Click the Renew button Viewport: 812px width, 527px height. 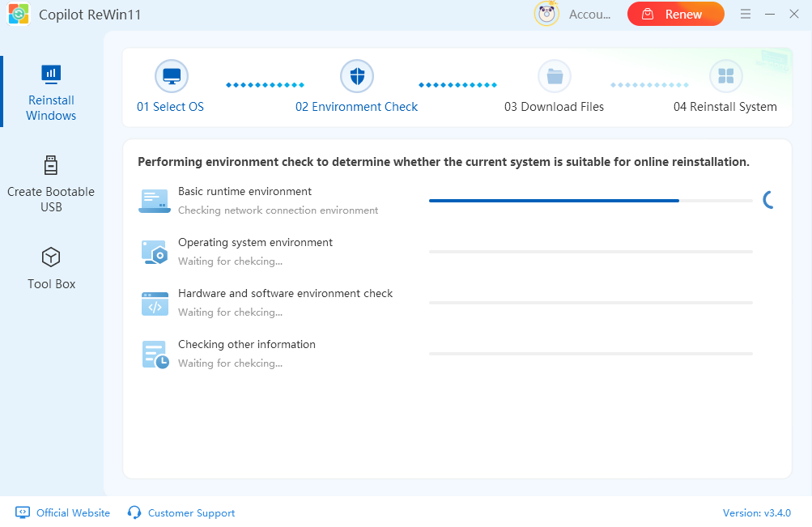coord(675,14)
